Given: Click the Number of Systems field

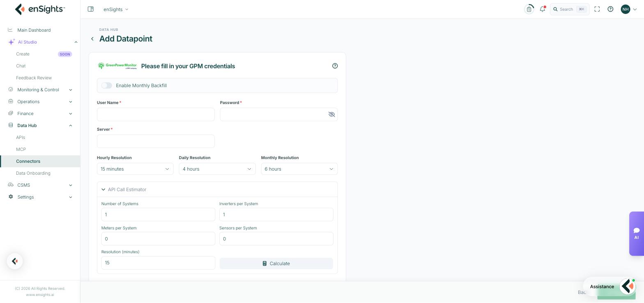Looking at the screenshot, I should click(x=158, y=215).
